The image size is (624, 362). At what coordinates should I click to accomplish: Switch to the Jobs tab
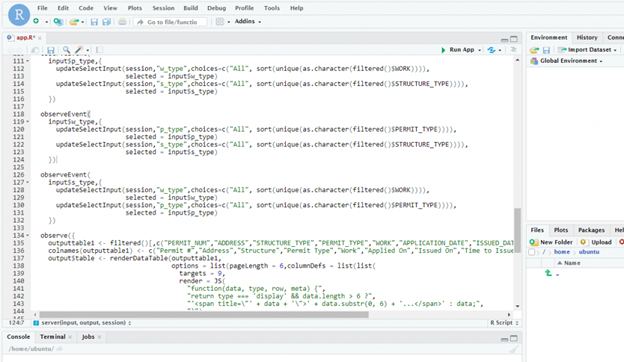pyautogui.click(x=88, y=337)
